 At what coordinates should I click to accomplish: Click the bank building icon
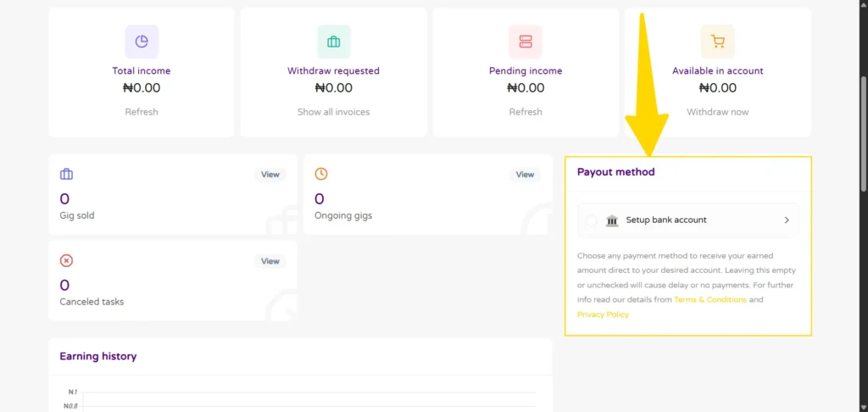click(612, 220)
